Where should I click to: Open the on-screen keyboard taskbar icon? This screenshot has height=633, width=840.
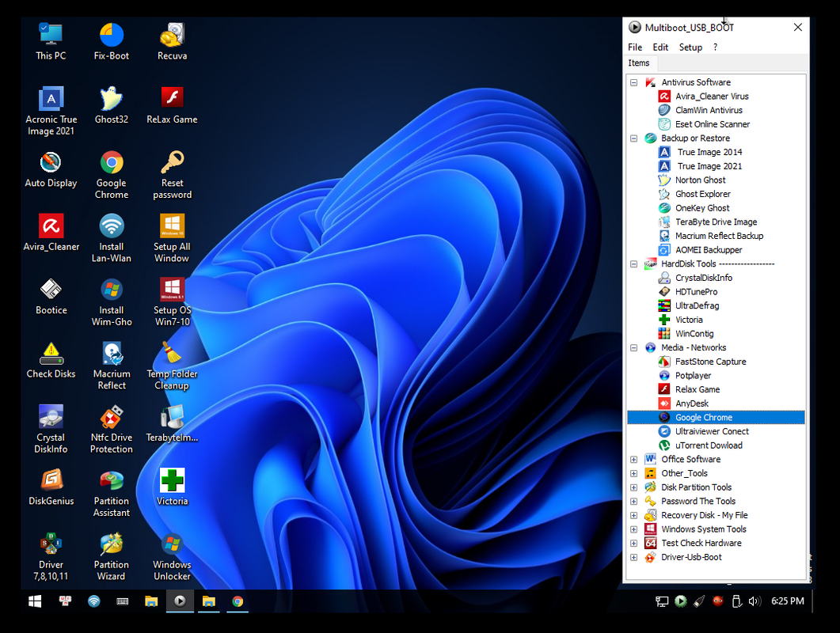pyautogui.click(x=123, y=601)
